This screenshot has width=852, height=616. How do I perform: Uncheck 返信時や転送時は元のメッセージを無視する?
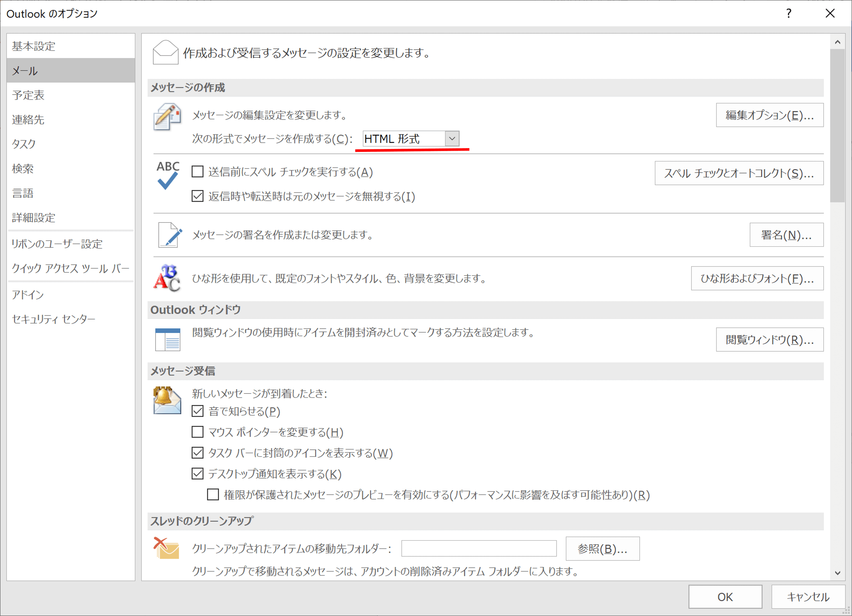click(198, 196)
